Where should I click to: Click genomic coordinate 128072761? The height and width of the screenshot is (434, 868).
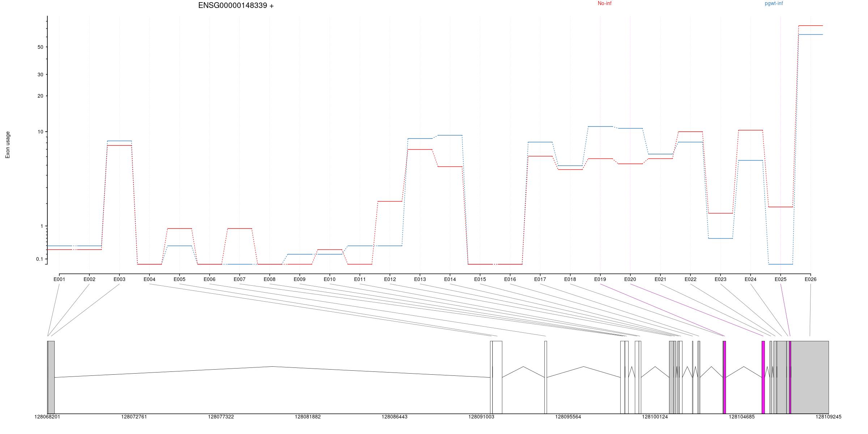tap(134, 417)
